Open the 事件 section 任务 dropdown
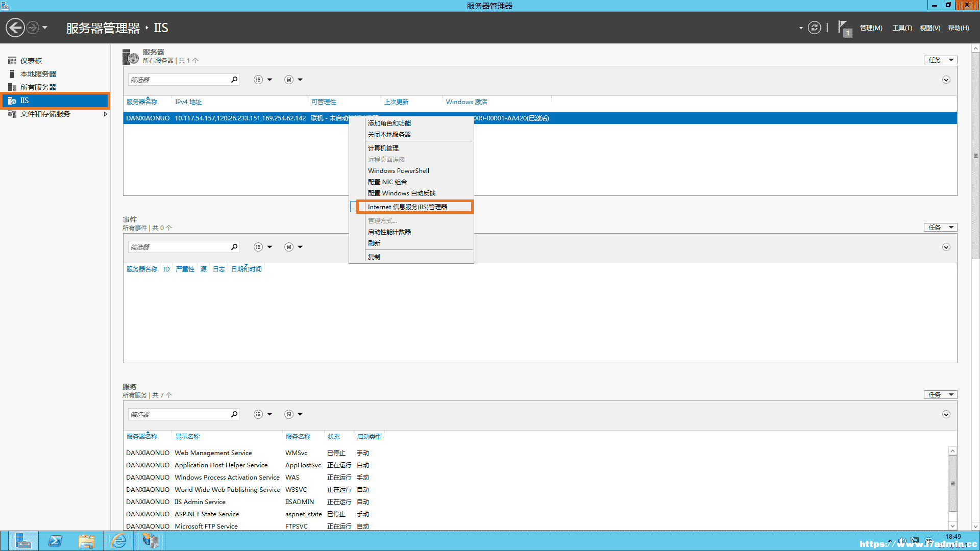The width and height of the screenshot is (980, 551). tap(940, 228)
